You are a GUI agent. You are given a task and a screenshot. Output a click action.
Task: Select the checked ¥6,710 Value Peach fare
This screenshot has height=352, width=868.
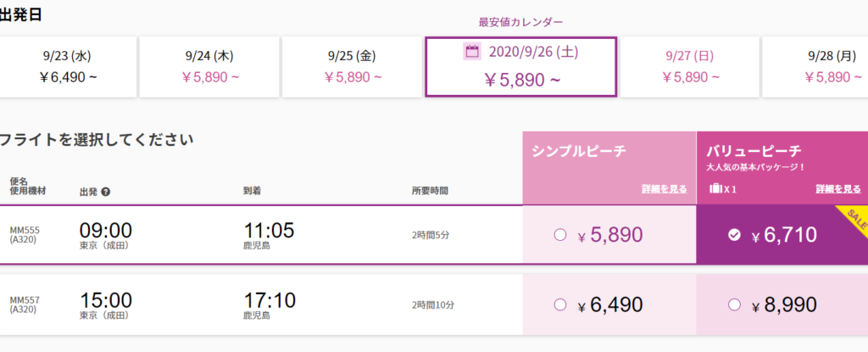[734, 236]
